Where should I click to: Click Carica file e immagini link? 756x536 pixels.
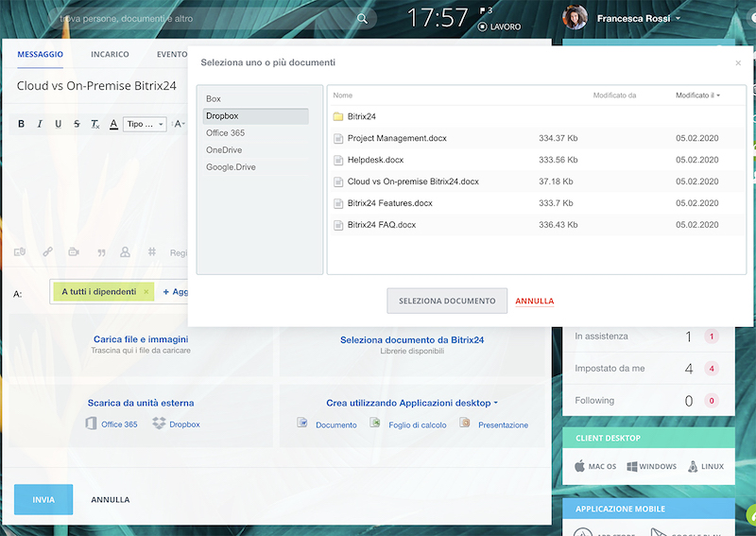click(x=141, y=339)
